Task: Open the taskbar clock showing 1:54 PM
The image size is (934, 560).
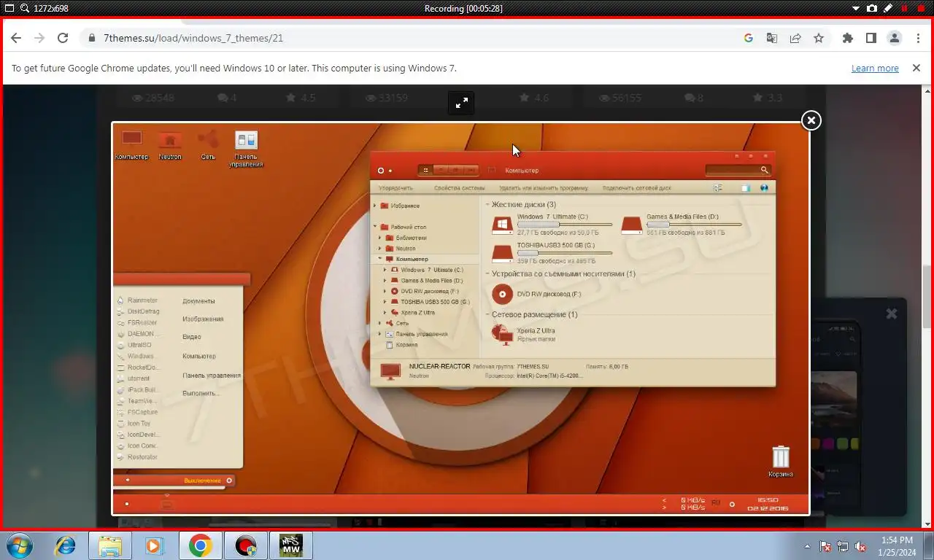Action: click(897, 546)
